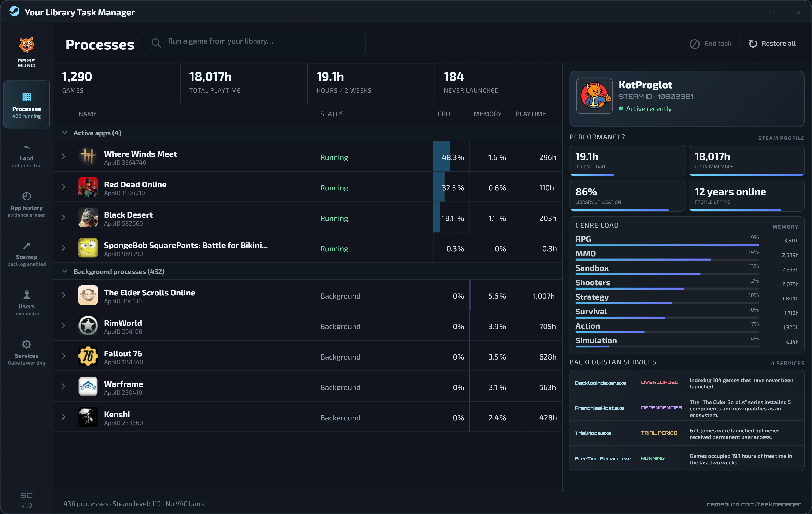Image resolution: width=812 pixels, height=514 pixels.
Task: Click the Warframe game icon
Action: 88,386
